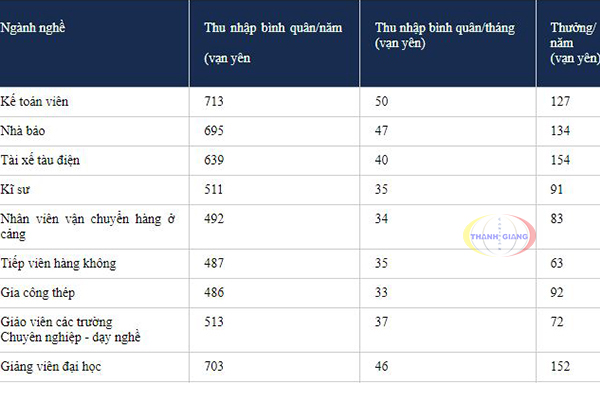The height and width of the screenshot is (400, 600).
Task: Select the monthly income value 33
Action: pos(383,292)
